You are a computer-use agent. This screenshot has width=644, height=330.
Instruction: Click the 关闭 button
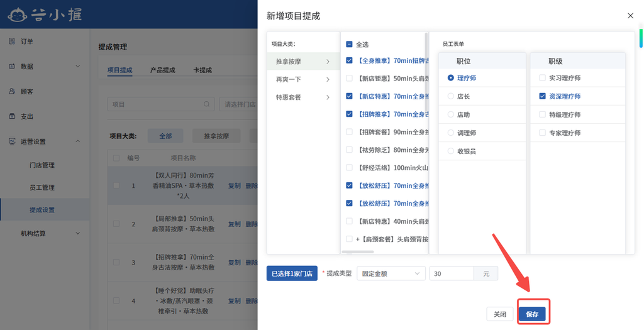point(500,314)
